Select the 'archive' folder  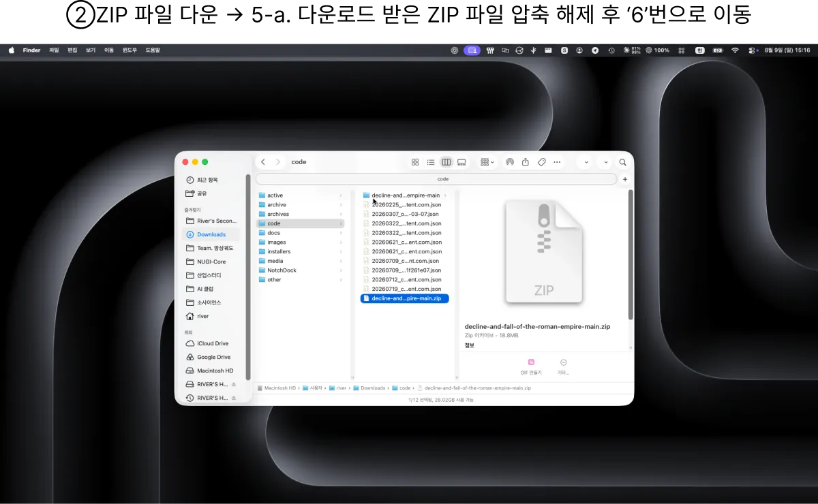click(301, 205)
